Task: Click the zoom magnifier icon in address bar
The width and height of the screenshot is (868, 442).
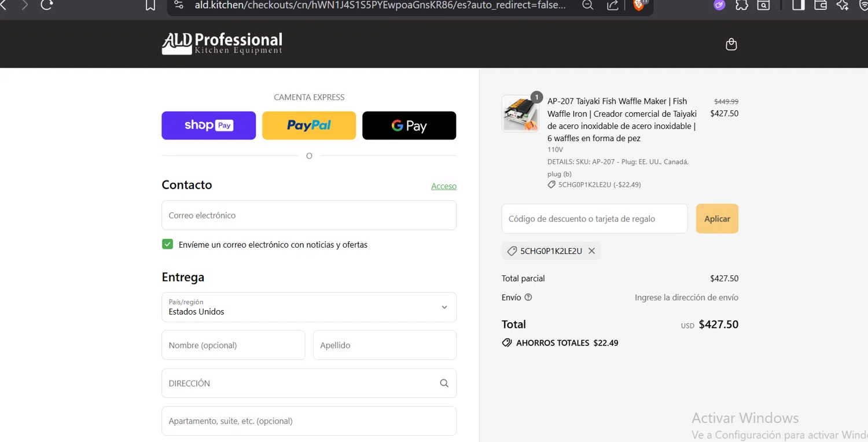Action: [587, 5]
